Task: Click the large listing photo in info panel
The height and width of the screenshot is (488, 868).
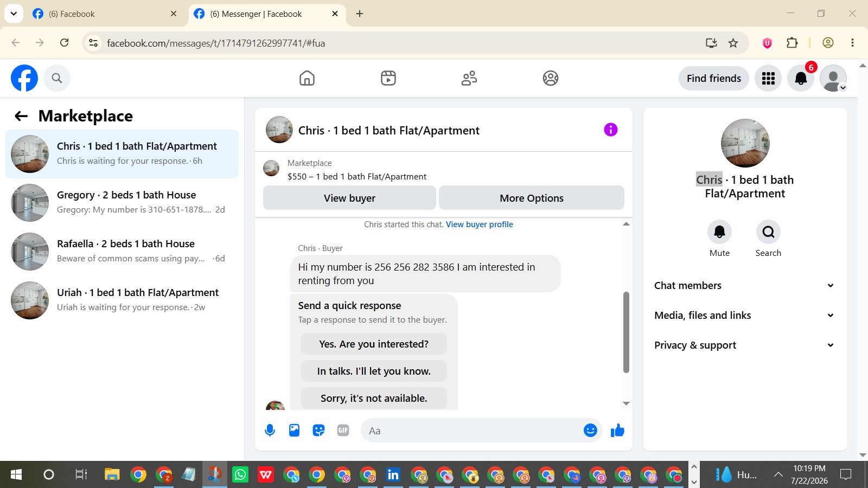Action: 745,143
